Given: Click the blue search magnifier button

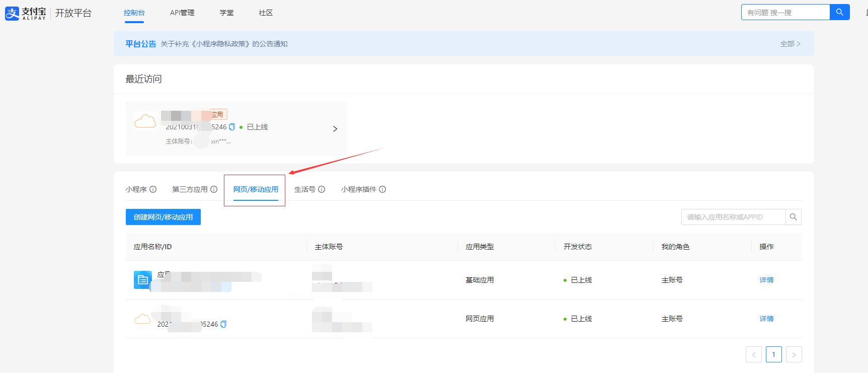Looking at the screenshot, I should coord(839,12).
